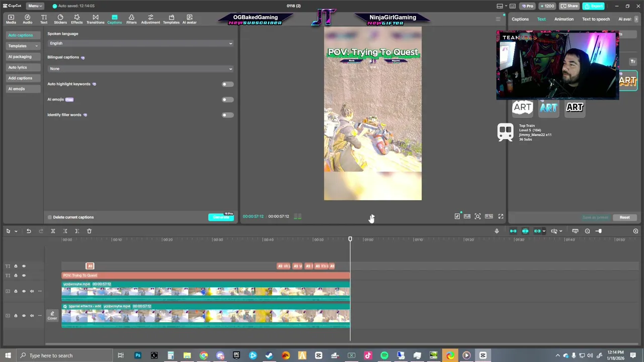The image size is (644, 362).
Task: Open the Filters panel
Action: [131, 19]
